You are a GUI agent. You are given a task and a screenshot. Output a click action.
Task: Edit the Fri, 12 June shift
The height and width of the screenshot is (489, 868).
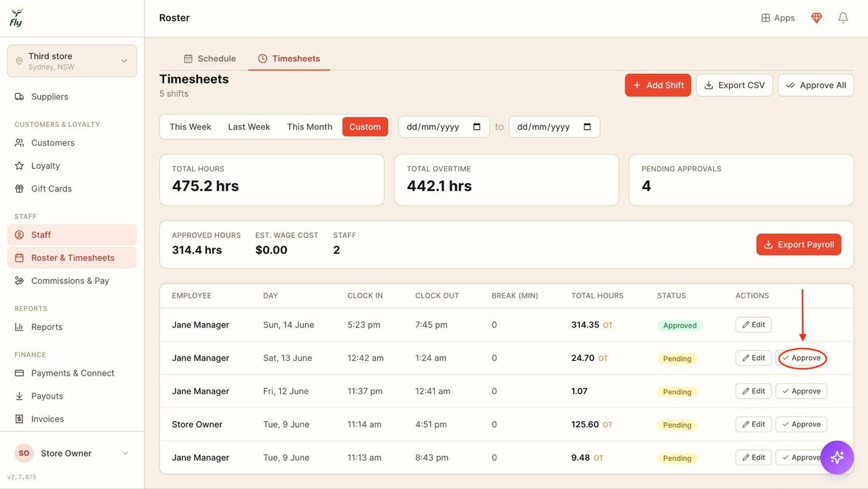pyautogui.click(x=753, y=391)
